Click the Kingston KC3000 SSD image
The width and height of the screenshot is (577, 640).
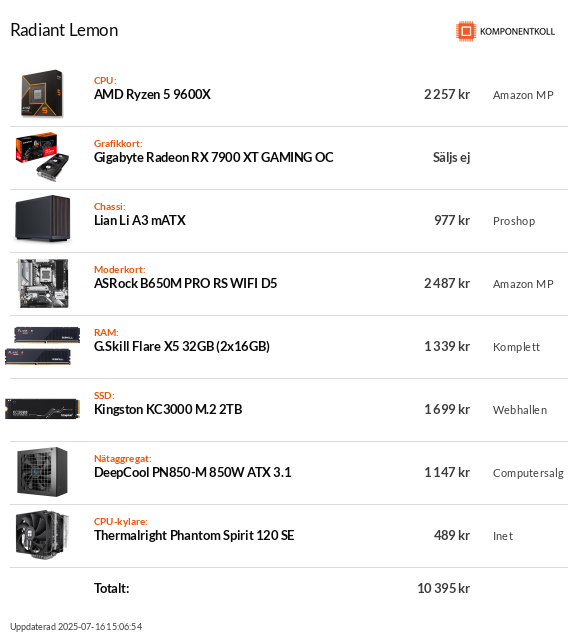coord(42,409)
